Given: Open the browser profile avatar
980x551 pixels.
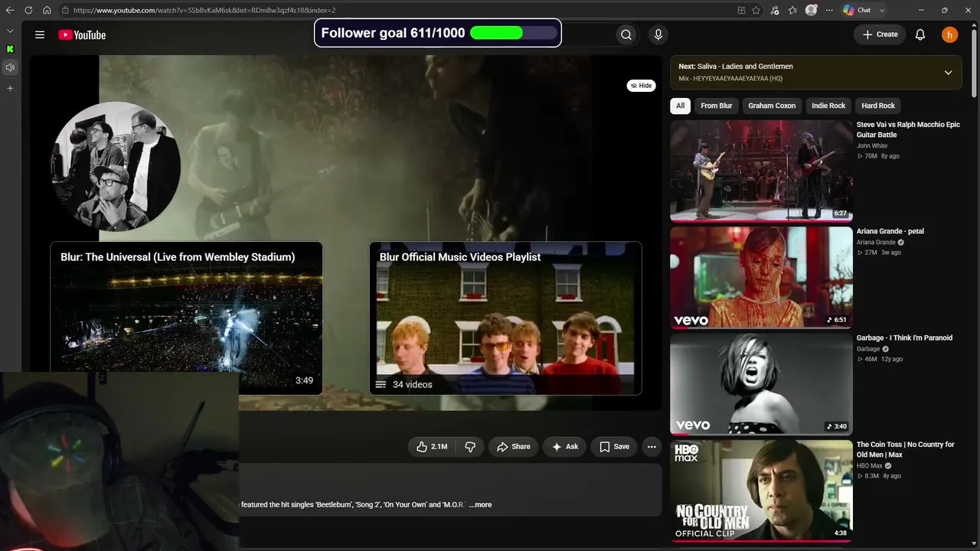Looking at the screenshot, I should coord(812,10).
